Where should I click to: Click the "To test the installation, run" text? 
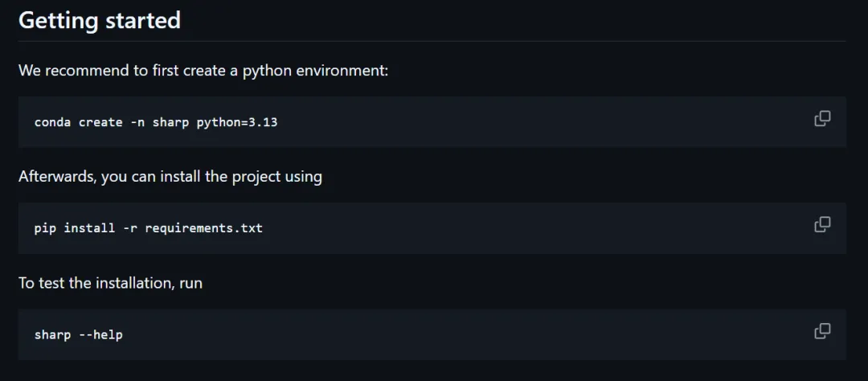110,282
